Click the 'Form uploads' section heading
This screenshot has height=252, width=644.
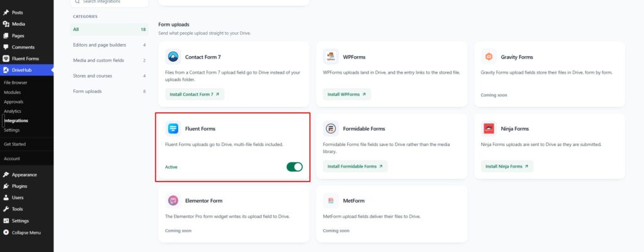coord(174,25)
